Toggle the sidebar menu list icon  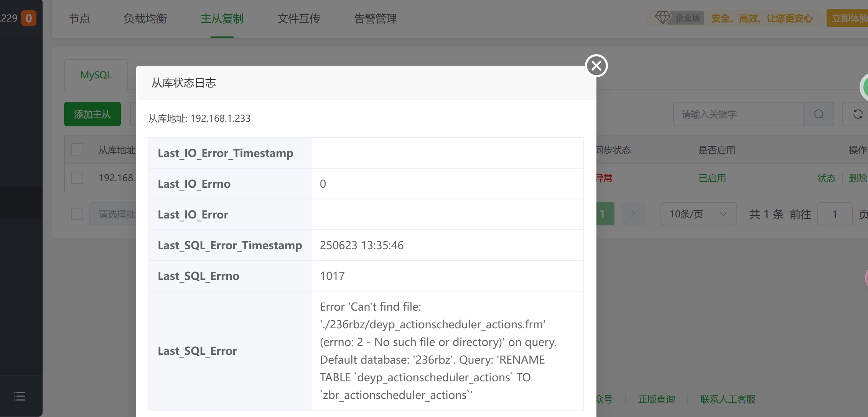20,396
